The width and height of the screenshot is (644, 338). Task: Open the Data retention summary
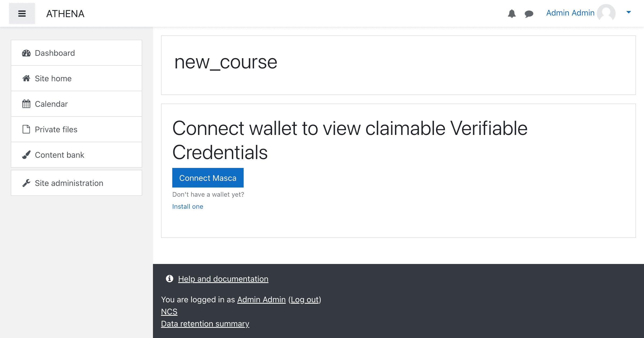click(x=205, y=324)
